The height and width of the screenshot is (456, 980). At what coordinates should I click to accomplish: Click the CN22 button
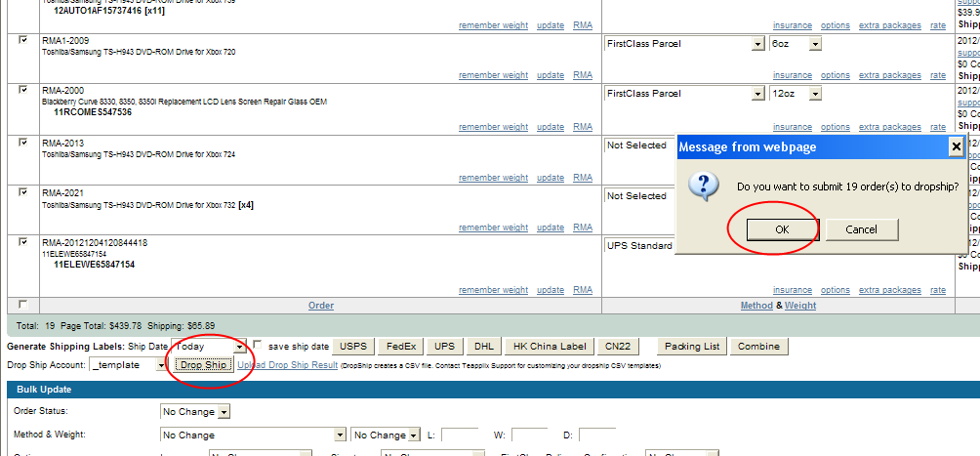(x=618, y=346)
